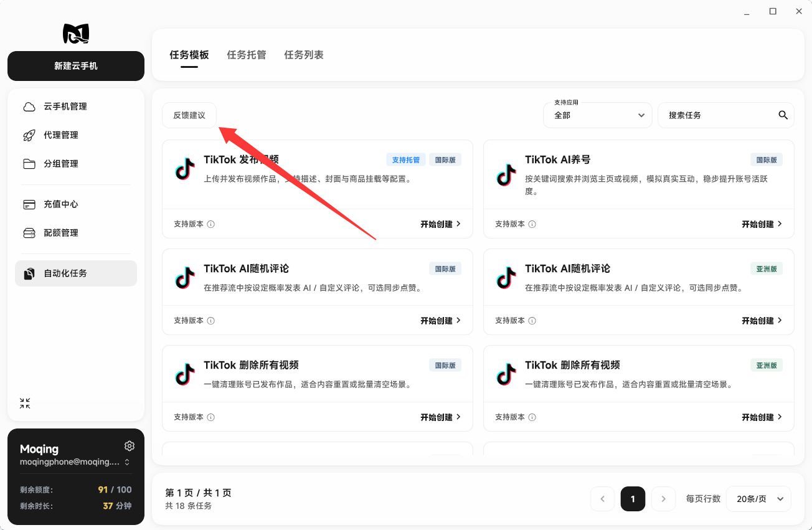The width and height of the screenshot is (812, 530).
Task: Click TikTok logo on 亚洲版 AI随机评论 card
Action: [506, 278]
